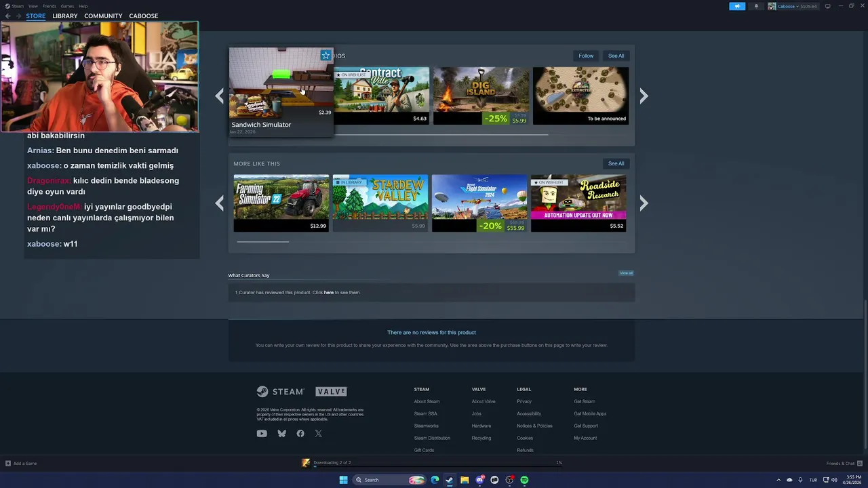Image resolution: width=868 pixels, height=488 pixels.
Task: Open Steam's Bluesky page icon
Action: click(x=281, y=434)
